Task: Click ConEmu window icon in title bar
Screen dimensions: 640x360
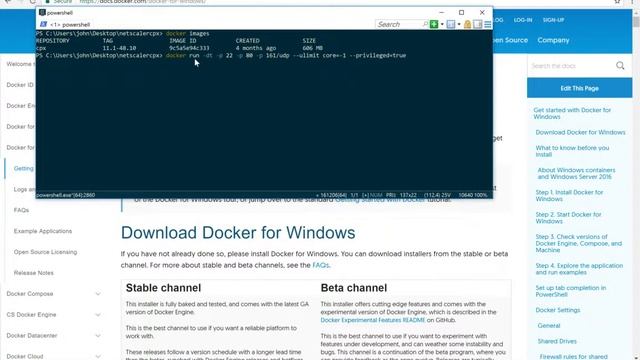Action: pos(42,13)
